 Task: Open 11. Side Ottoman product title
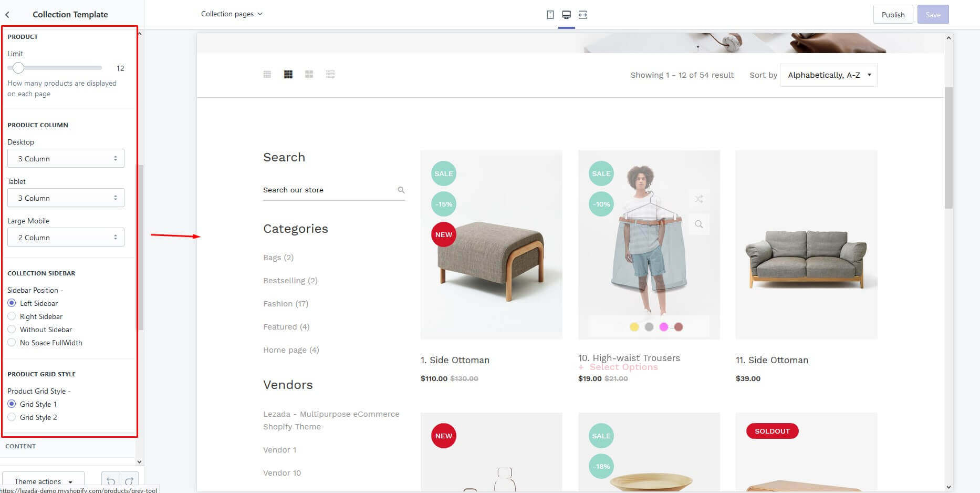click(772, 360)
